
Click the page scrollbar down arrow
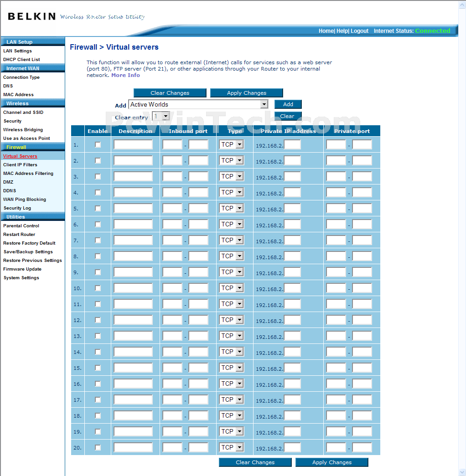[x=462, y=472]
